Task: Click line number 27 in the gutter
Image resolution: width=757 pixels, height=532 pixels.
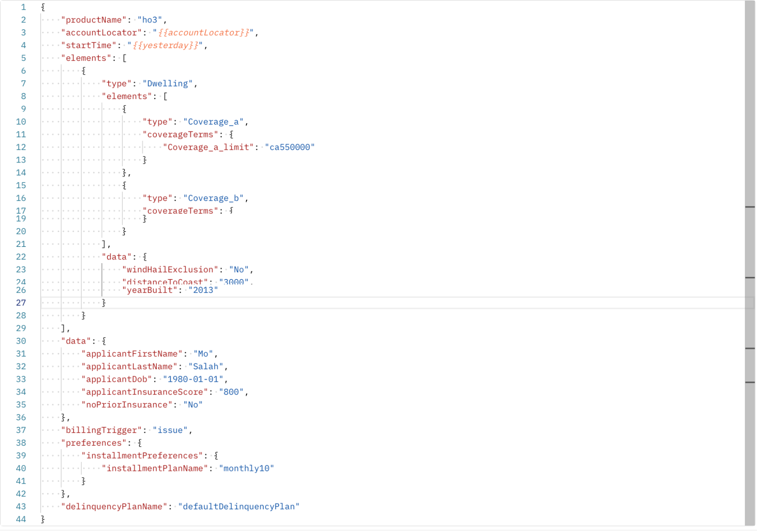Action: coord(21,303)
